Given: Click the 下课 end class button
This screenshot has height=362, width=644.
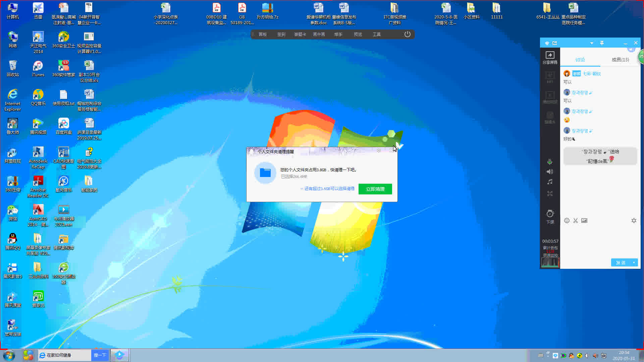Looking at the screenshot, I should tap(550, 217).
